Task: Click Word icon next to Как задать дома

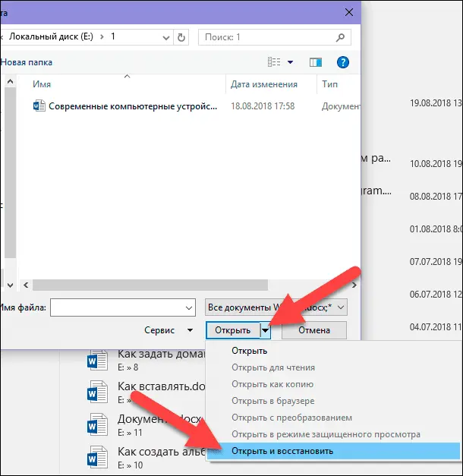Action: point(97,360)
